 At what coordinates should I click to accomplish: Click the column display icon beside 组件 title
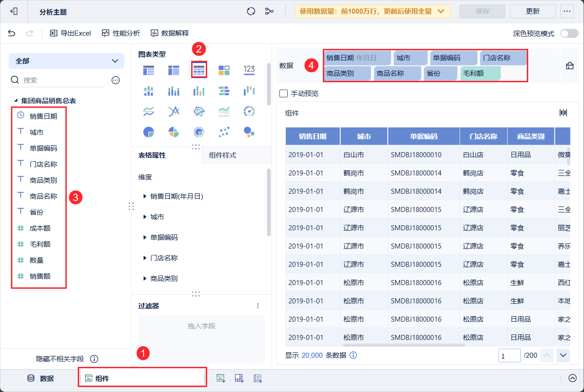pyautogui.click(x=563, y=113)
